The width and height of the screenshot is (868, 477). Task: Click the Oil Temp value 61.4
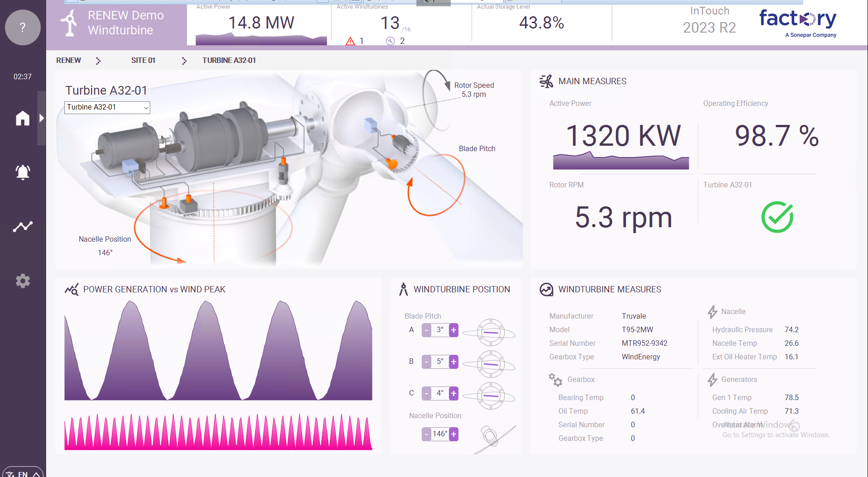638,411
